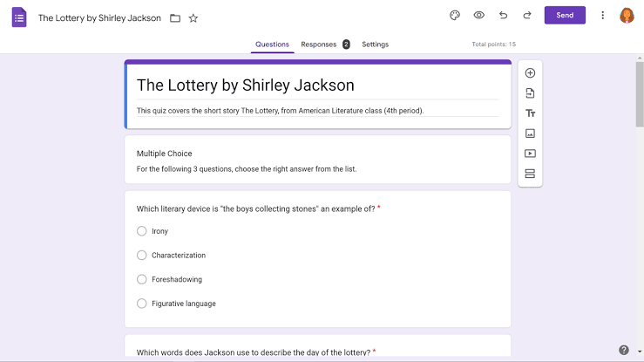Click the vertical page scrollbar thumb
The image size is (644, 362).
640,94
